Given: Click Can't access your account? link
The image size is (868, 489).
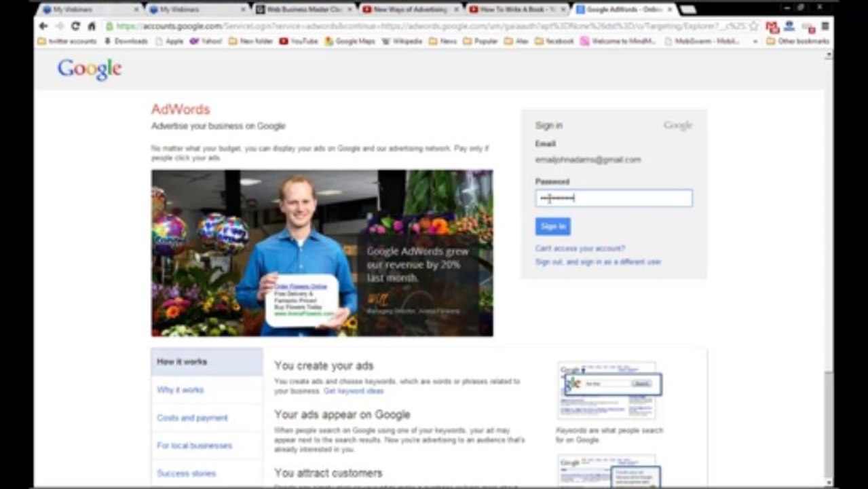Looking at the screenshot, I should [x=580, y=249].
